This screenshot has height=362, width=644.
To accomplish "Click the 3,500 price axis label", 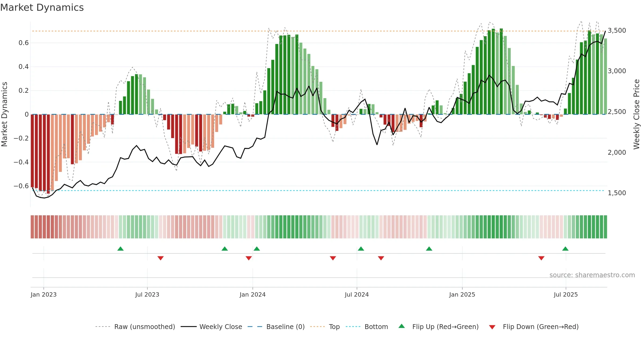I will pyautogui.click(x=617, y=30).
